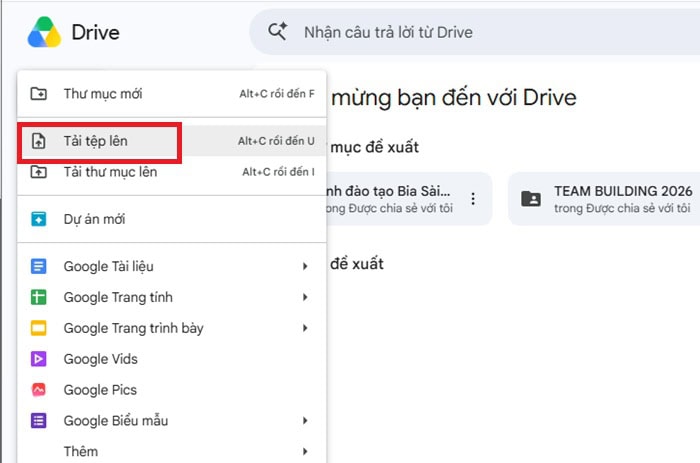
Task: Expand Google Biểu mẫu submenu arrow
Action: coord(305,421)
